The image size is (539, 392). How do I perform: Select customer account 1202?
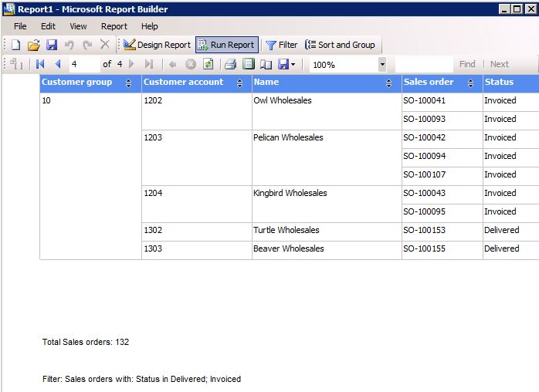click(197, 111)
